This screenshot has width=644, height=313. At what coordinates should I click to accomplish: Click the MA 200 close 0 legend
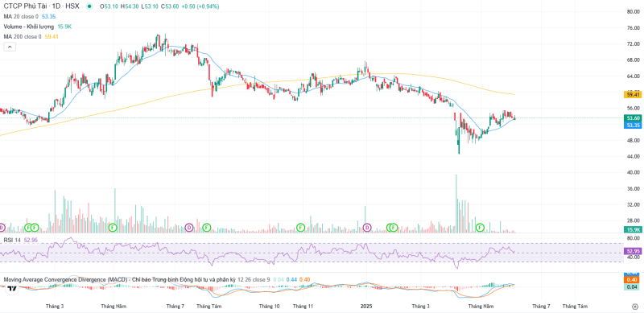(x=23, y=36)
